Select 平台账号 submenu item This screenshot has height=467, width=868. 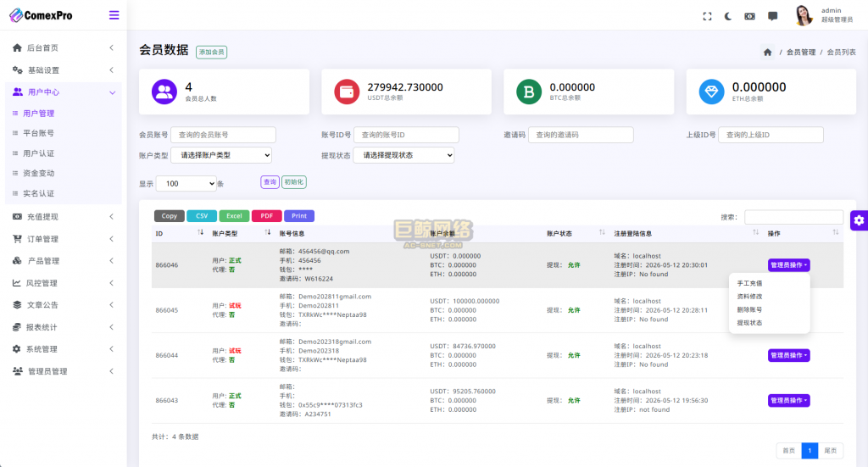coord(38,133)
